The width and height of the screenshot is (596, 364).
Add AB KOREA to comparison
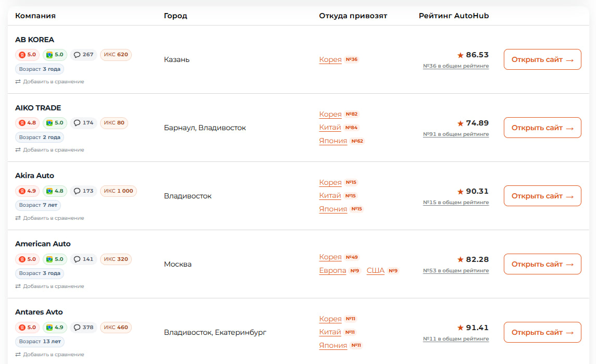pos(50,82)
